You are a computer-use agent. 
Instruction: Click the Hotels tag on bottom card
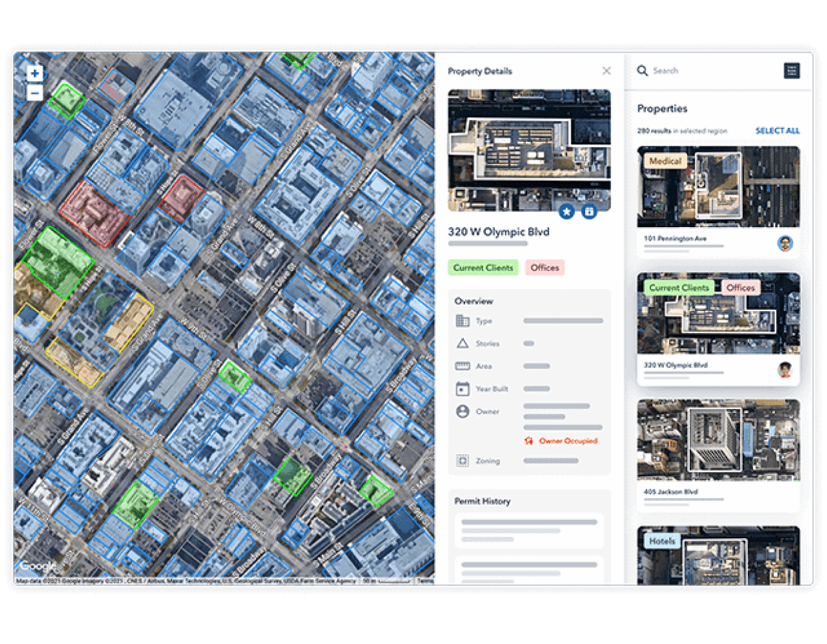click(x=662, y=541)
